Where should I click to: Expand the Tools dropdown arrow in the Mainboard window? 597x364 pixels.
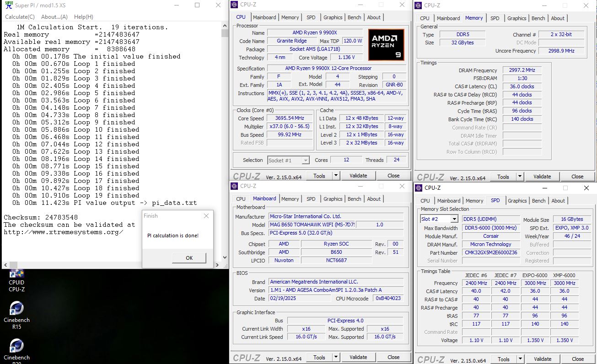point(336,357)
